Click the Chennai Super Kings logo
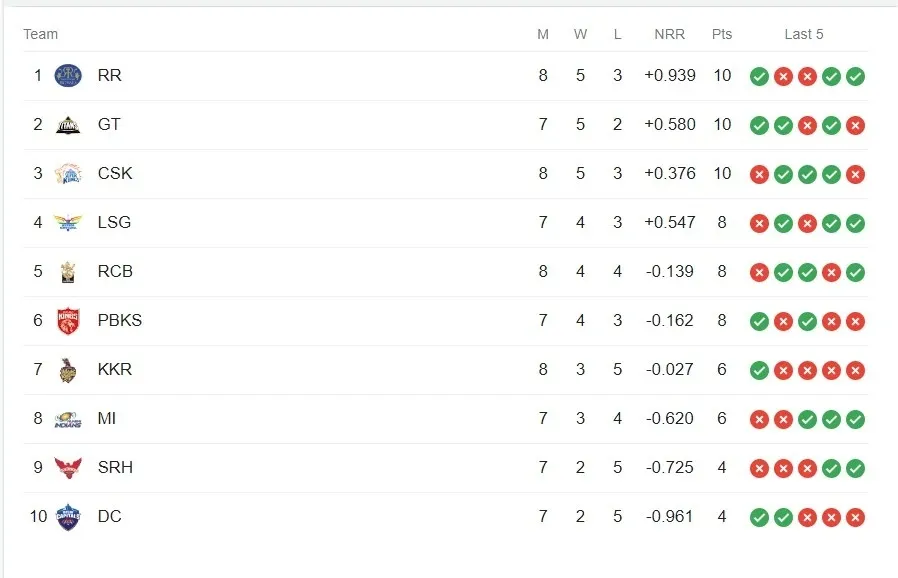 tap(68, 173)
